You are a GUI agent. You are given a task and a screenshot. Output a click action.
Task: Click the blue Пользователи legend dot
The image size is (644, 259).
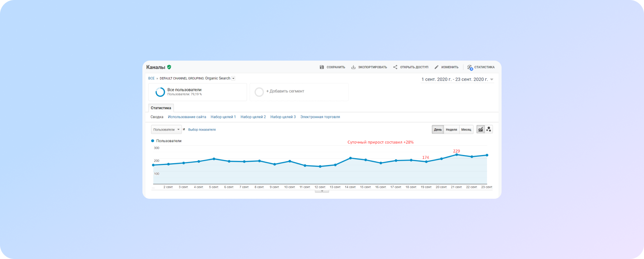[x=153, y=141]
